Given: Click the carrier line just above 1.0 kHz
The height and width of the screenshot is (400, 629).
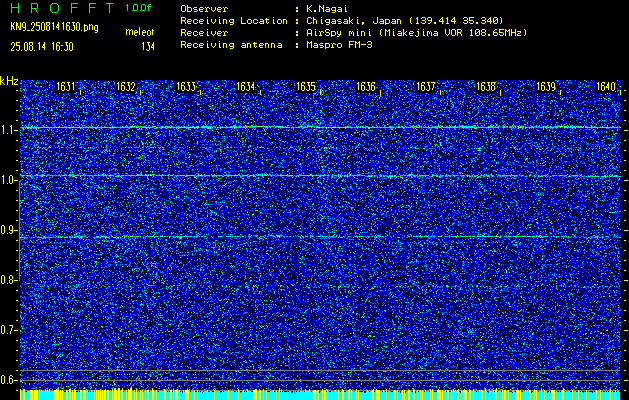Looking at the screenshot, I should (321, 176).
